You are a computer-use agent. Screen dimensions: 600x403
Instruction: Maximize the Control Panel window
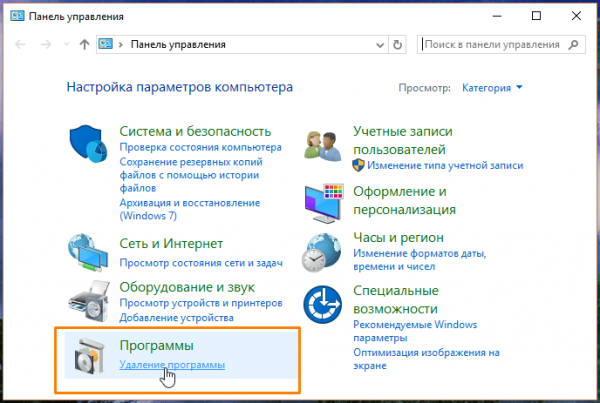(x=536, y=16)
